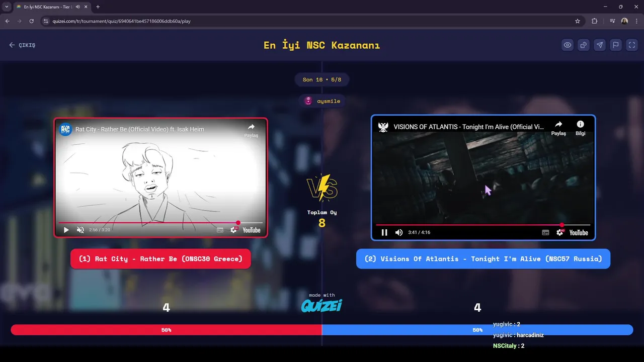This screenshot has height=362, width=644.
Task: Click browser forward arrow
Action: (x=19, y=21)
